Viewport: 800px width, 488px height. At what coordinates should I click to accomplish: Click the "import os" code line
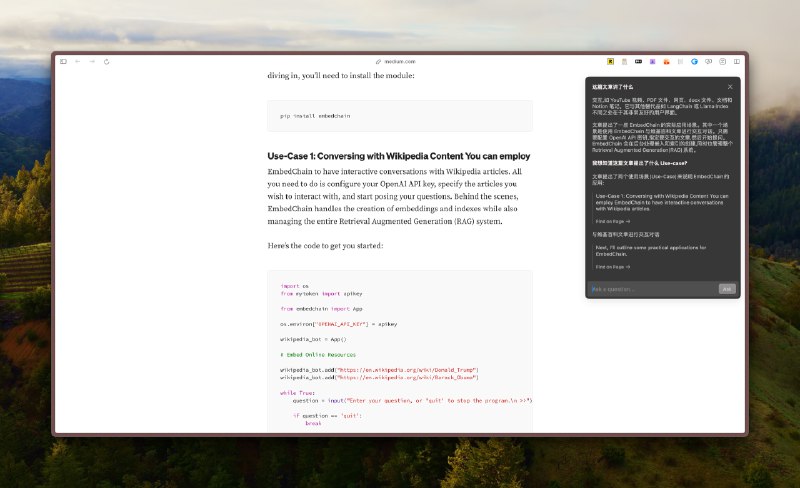(294, 286)
